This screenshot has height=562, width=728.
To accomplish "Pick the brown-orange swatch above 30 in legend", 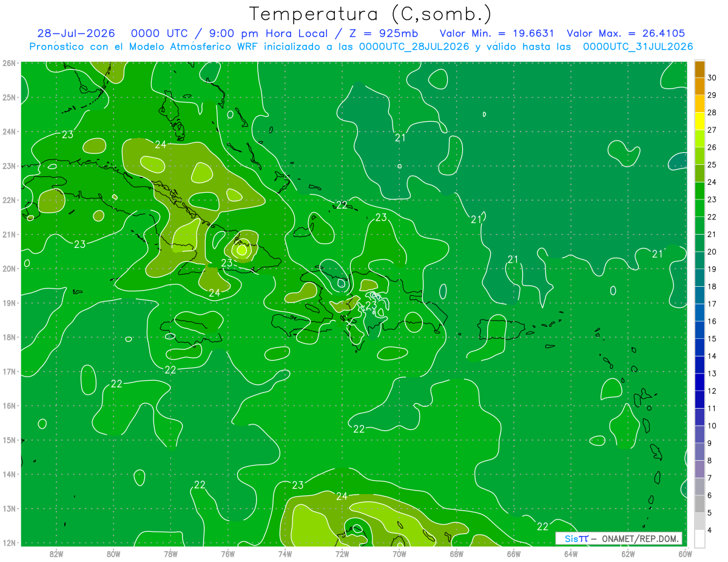I will click(699, 69).
